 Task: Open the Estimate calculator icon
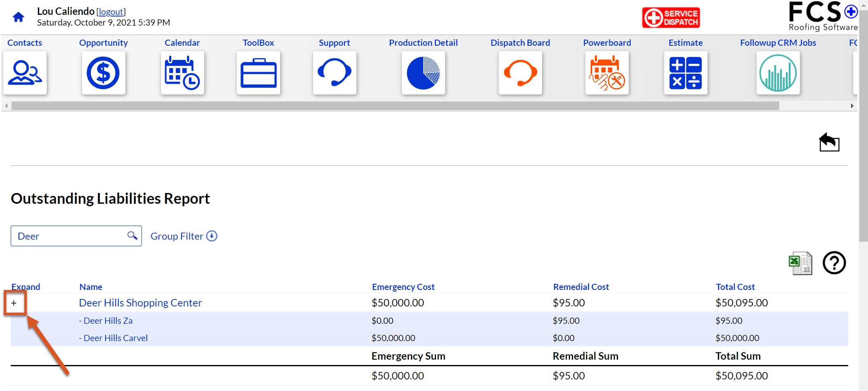pyautogui.click(x=686, y=73)
